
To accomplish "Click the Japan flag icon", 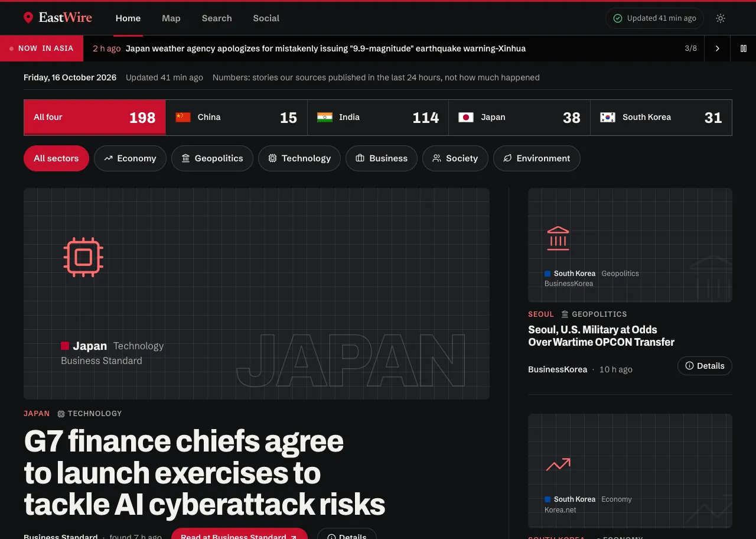I will point(466,117).
